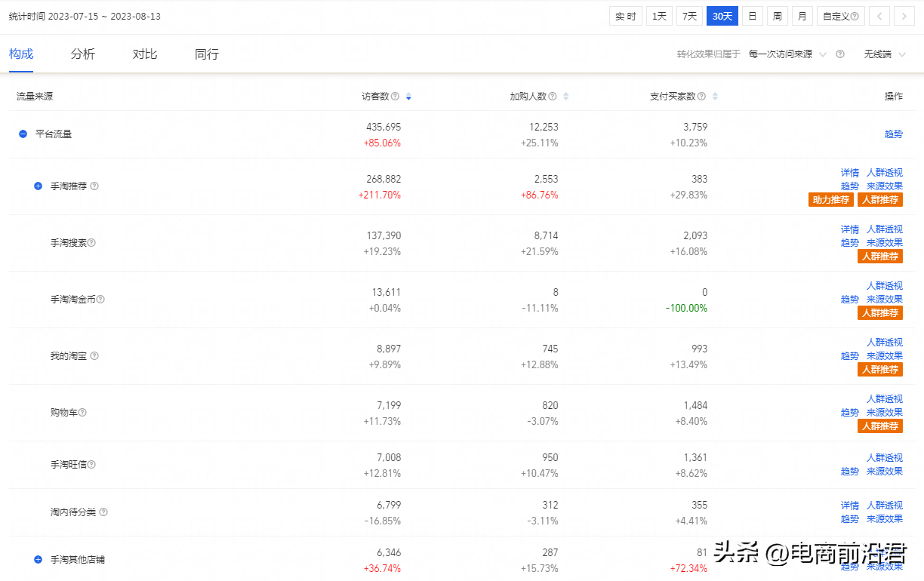Switch to 对比 tab
The image size is (924, 581).
145,54
